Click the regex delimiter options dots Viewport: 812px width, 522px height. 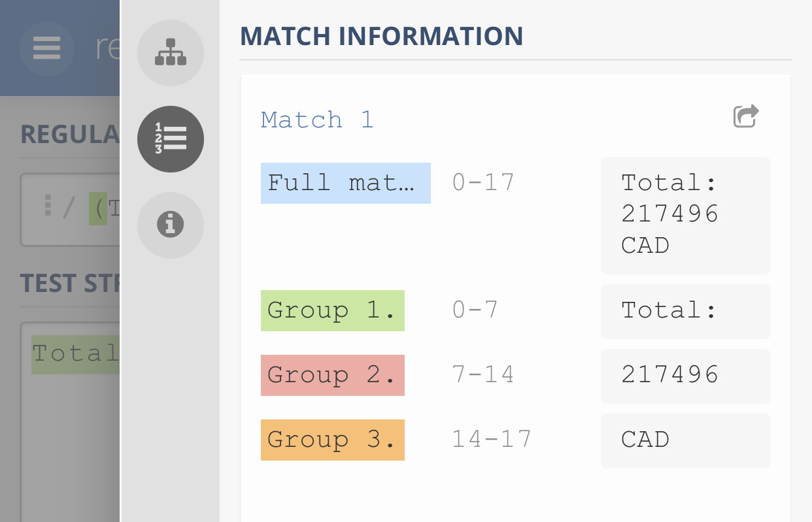[x=48, y=205]
